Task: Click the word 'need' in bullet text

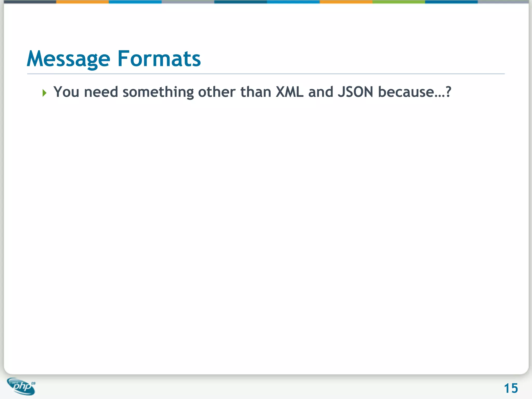Action: coord(101,92)
